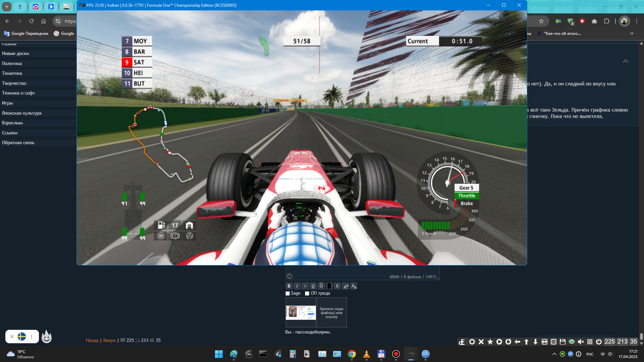Click the panel logo icon left of the gear

tap(462, 342)
